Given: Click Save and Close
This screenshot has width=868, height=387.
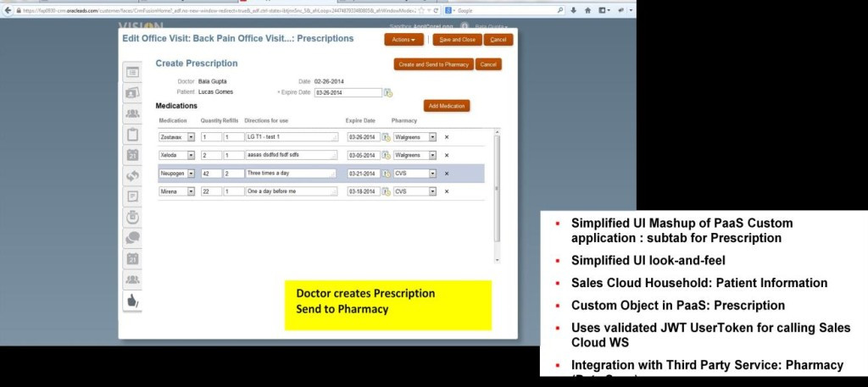Looking at the screenshot, I should tap(457, 40).
